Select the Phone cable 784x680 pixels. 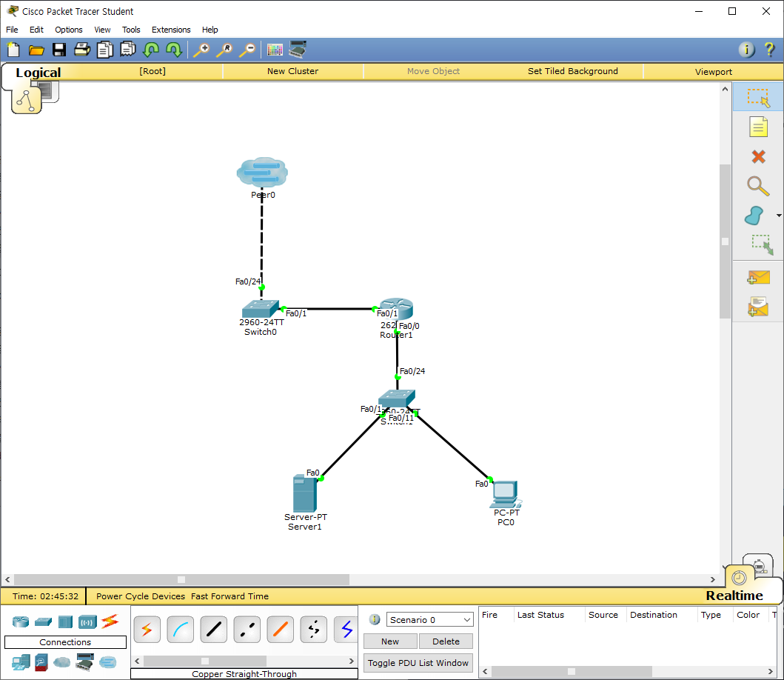314,629
